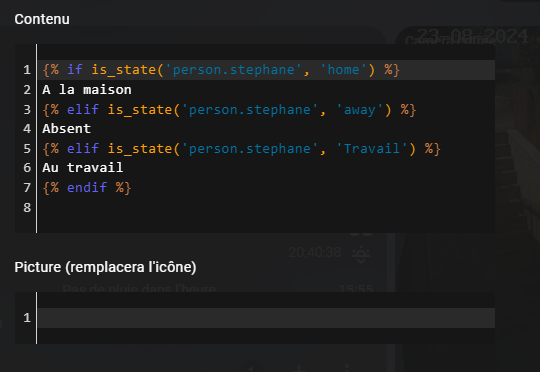This screenshot has height=372, width=540.
Task: Click the 'Contenu' section label
Action: (42, 19)
